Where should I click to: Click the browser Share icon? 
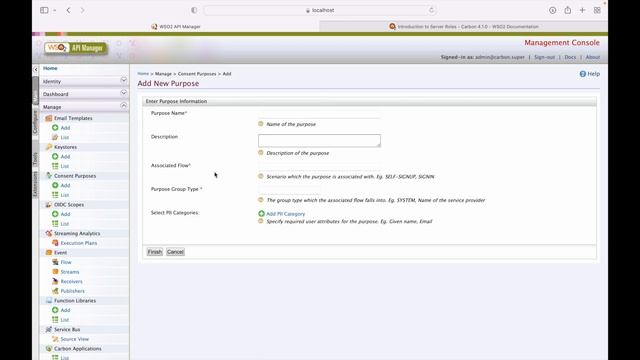coord(568,10)
